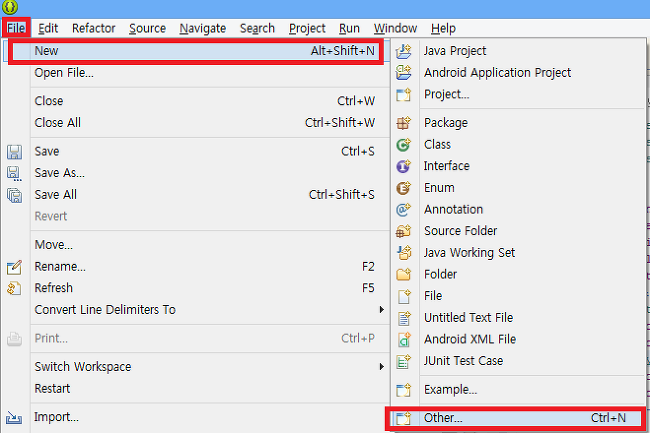
Task: Open the Refactor menu
Action: 94,28
